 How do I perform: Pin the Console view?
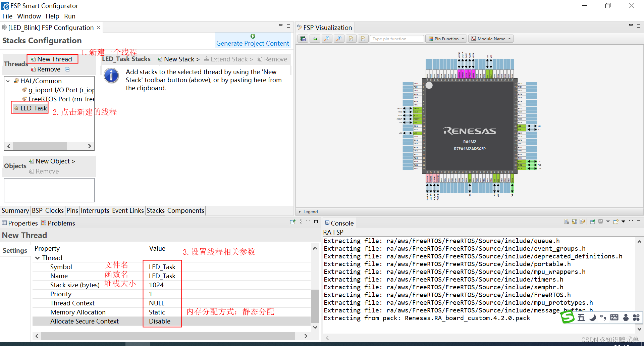(x=593, y=221)
